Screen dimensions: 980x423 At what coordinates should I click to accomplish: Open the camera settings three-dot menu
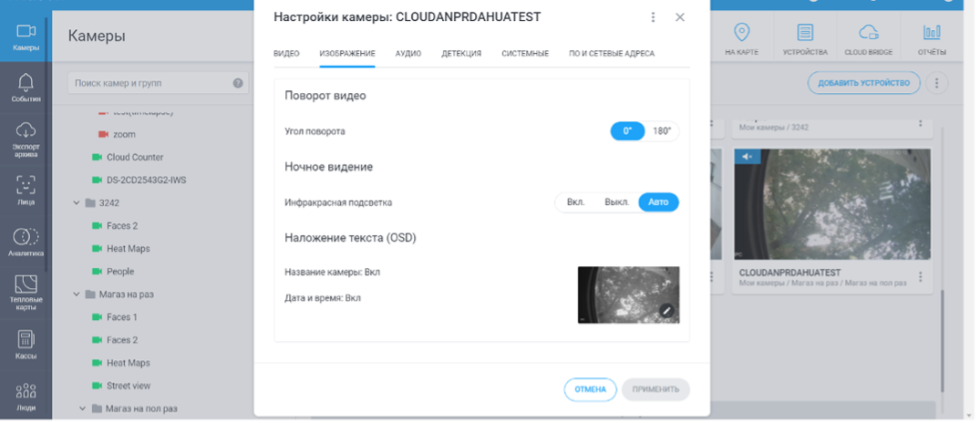point(653,17)
